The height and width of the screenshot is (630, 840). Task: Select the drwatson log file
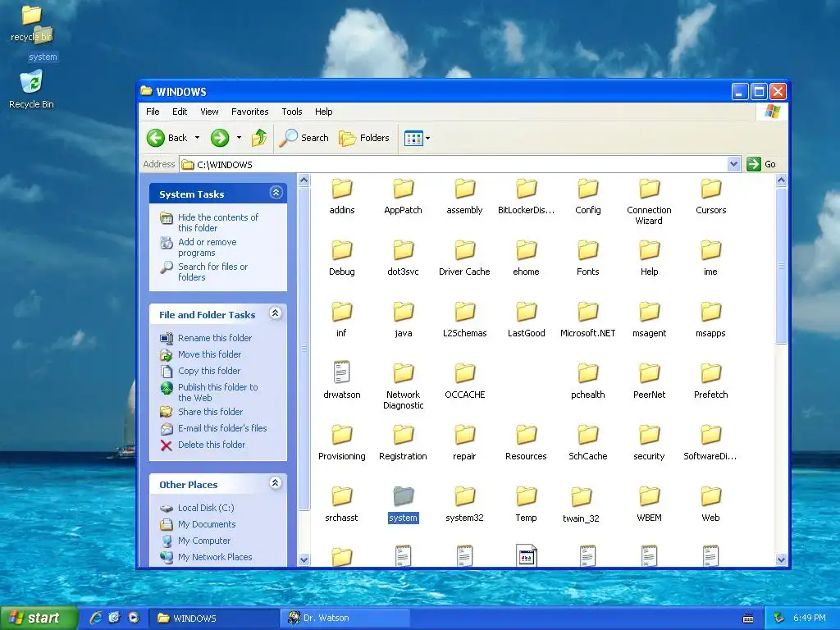[342, 381]
